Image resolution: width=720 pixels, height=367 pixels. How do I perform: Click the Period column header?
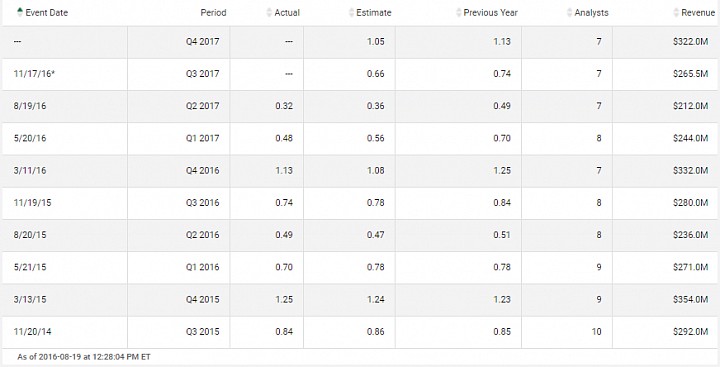point(214,13)
